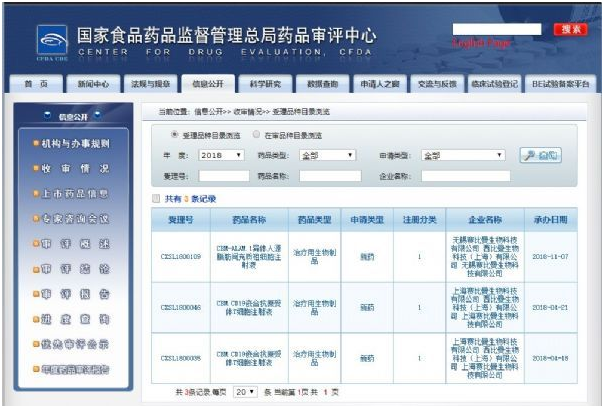Open the 药品类型 dropdown
The height and width of the screenshot is (408, 604).
click(327, 155)
